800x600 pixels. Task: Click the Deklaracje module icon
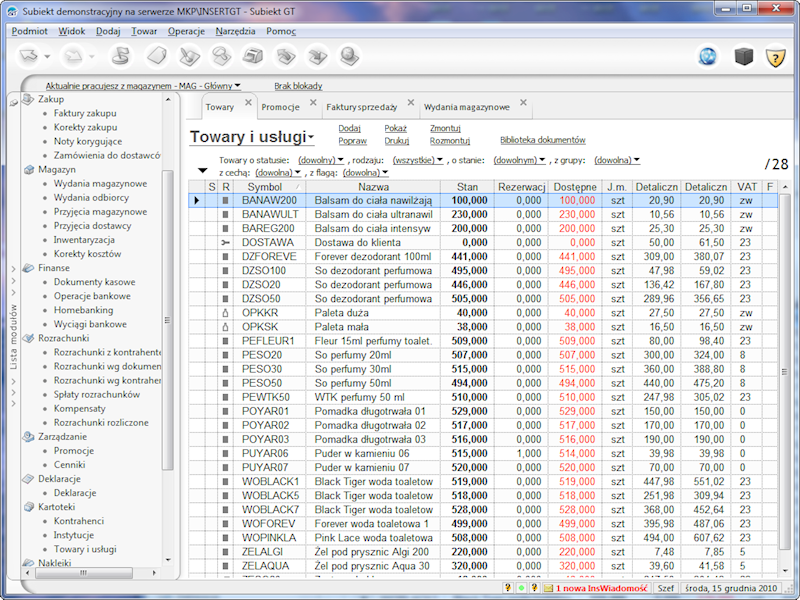29,479
